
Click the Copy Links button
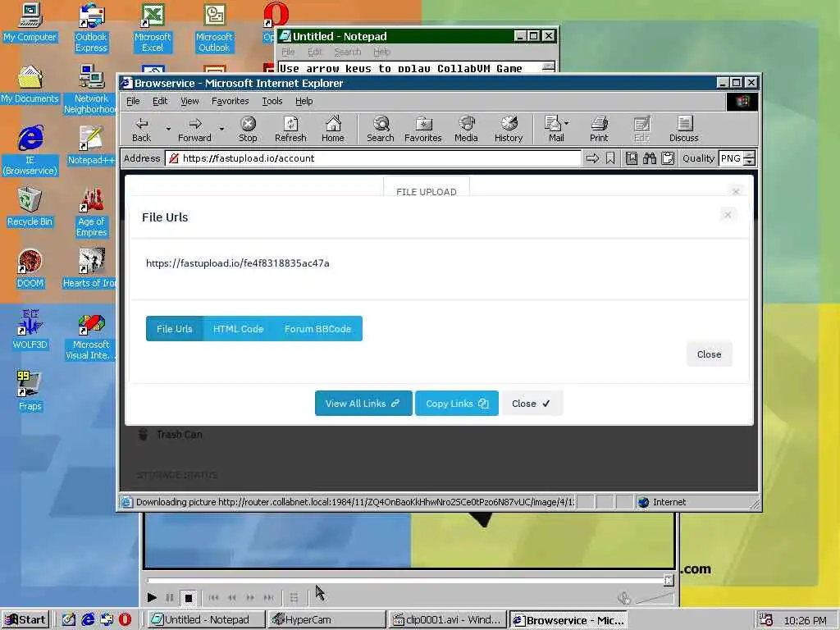pyautogui.click(x=457, y=404)
